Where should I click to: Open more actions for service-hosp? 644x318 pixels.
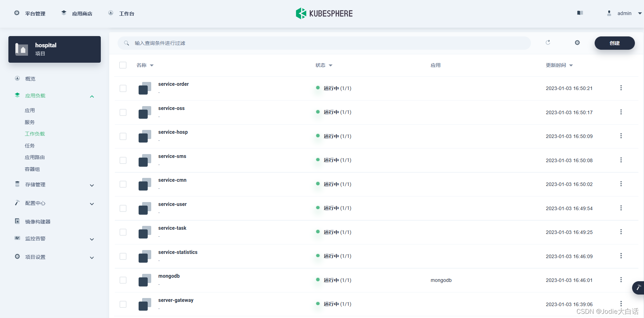[x=621, y=136]
